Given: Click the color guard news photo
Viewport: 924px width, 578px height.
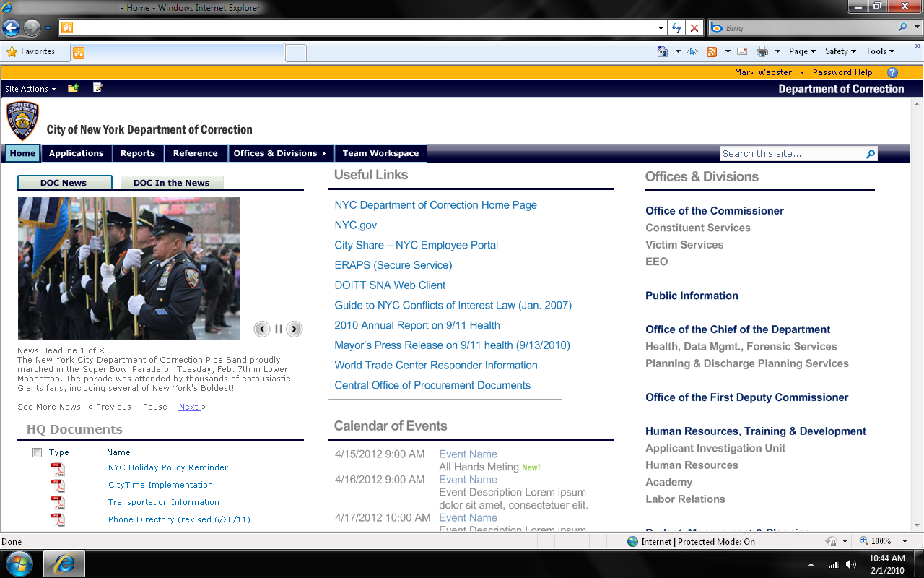Looking at the screenshot, I should (x=128, y=268).
